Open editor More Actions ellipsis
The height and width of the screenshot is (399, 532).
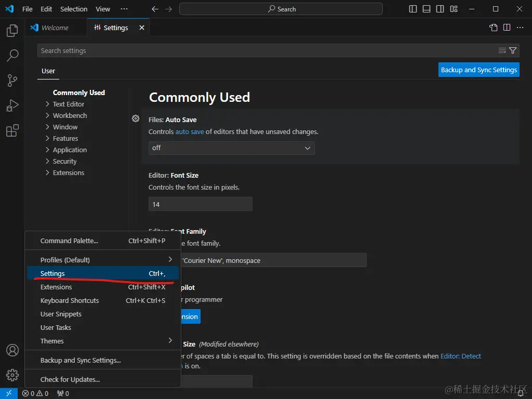pos(520,28)
